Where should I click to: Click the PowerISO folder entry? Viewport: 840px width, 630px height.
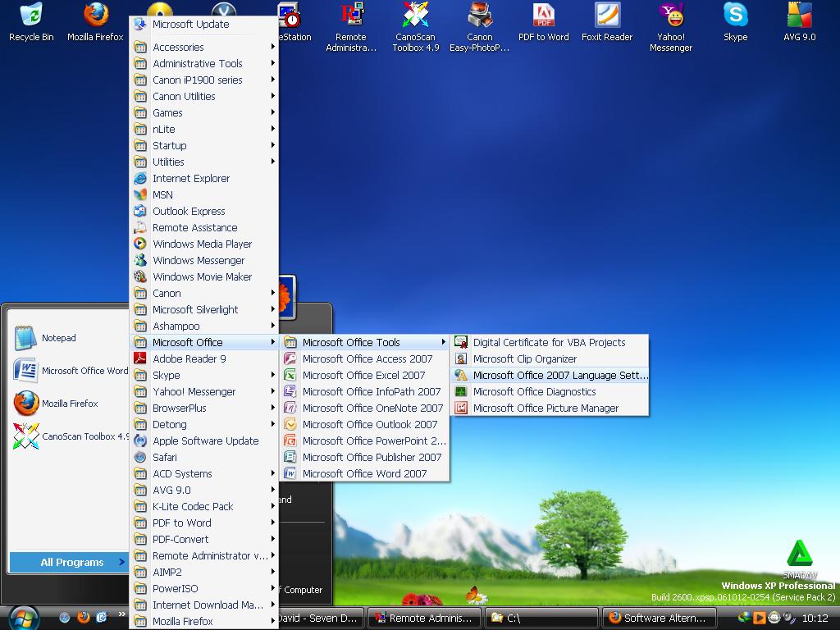click(x=204, y=588)
